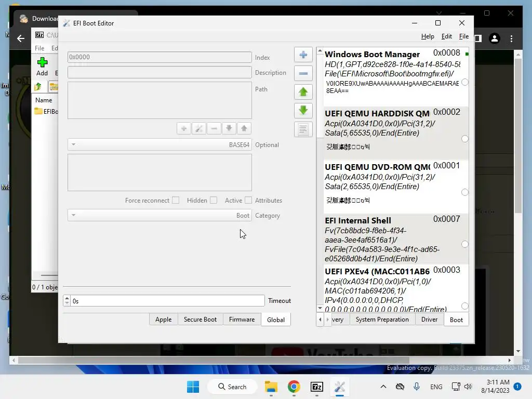Image resolution: width=532 pixels, height=399 pixels.
Task: Switch to the Boot tab
Action: point(456,320)
